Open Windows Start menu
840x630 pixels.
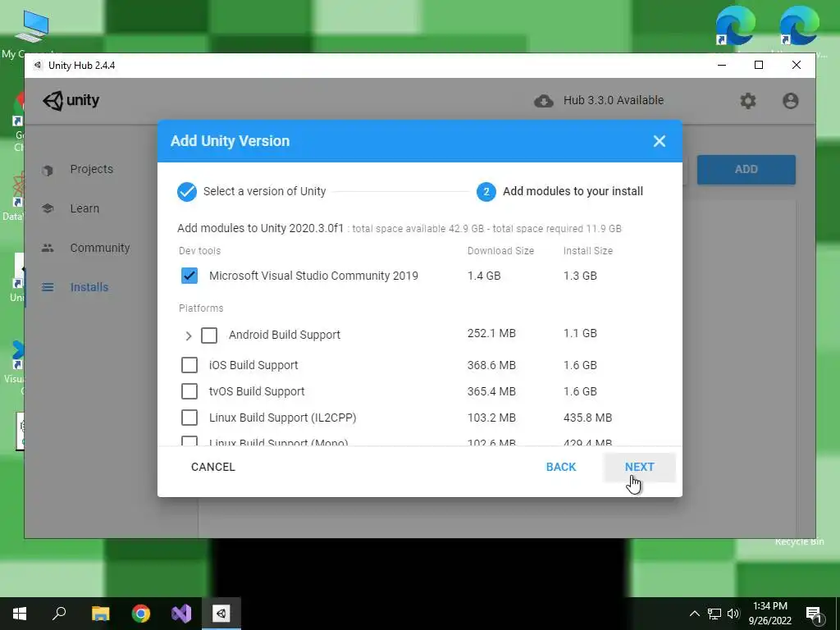[x=20, y=614]
